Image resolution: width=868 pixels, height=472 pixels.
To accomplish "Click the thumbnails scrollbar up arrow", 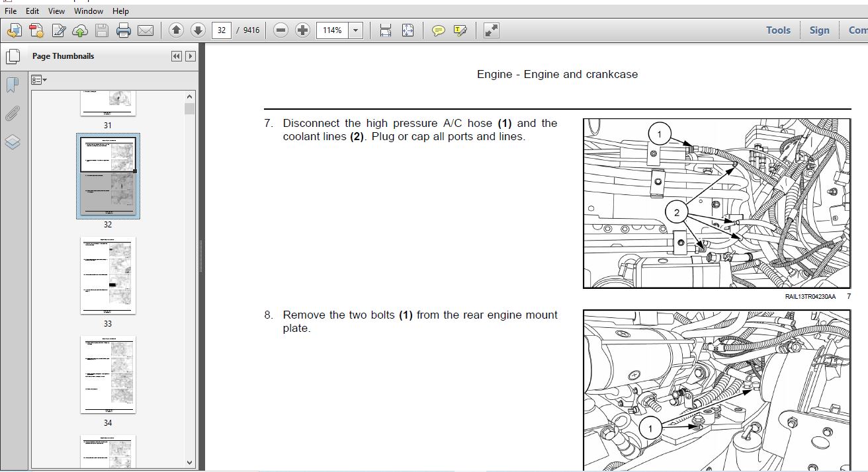I will click(190, 97).
